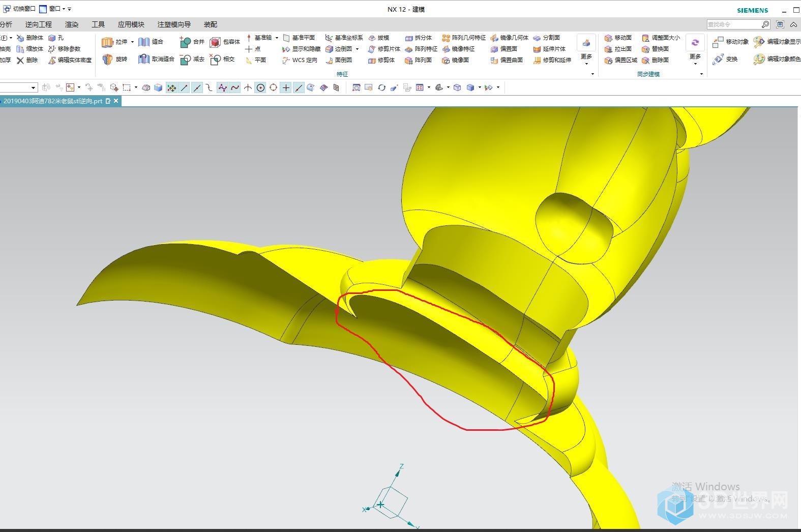The height and width of the screenshot is (532, 801).
Task: Toggle the control point snap option
Action: pos(209,87)
